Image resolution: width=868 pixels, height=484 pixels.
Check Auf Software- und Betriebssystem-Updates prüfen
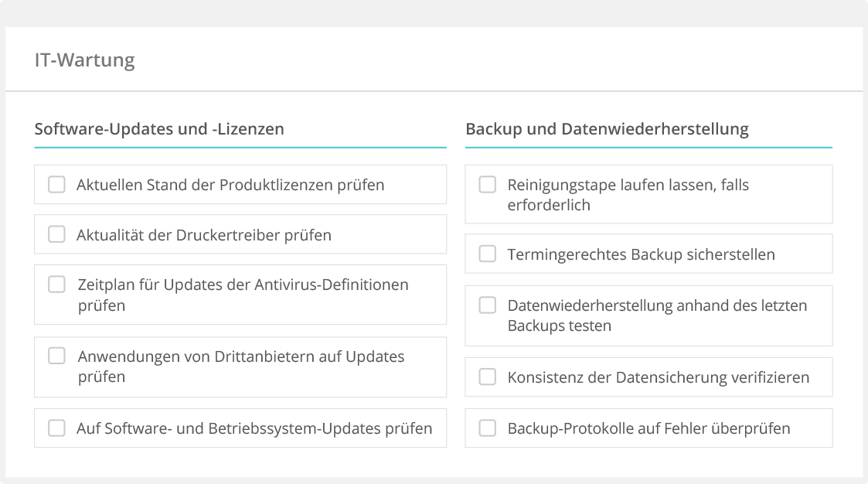click(x=56, y=428)
